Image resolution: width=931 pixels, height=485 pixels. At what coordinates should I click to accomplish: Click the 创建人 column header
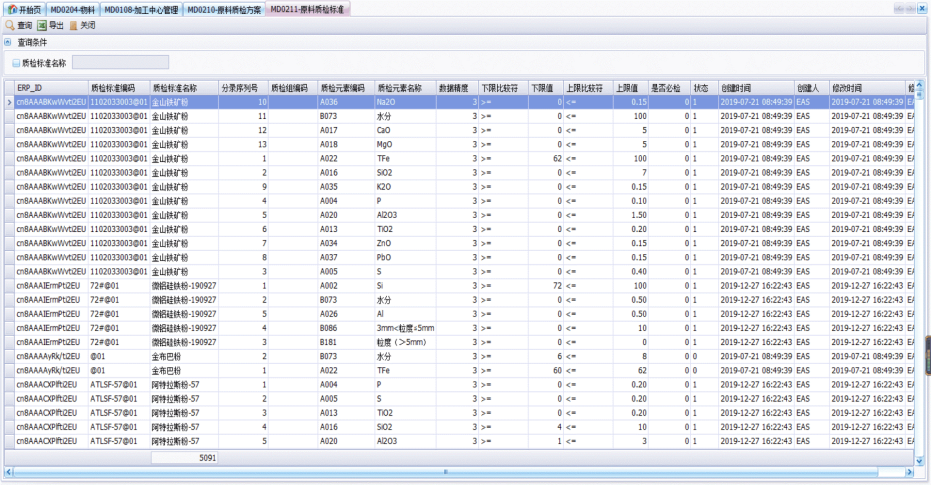tap(812, 88)
